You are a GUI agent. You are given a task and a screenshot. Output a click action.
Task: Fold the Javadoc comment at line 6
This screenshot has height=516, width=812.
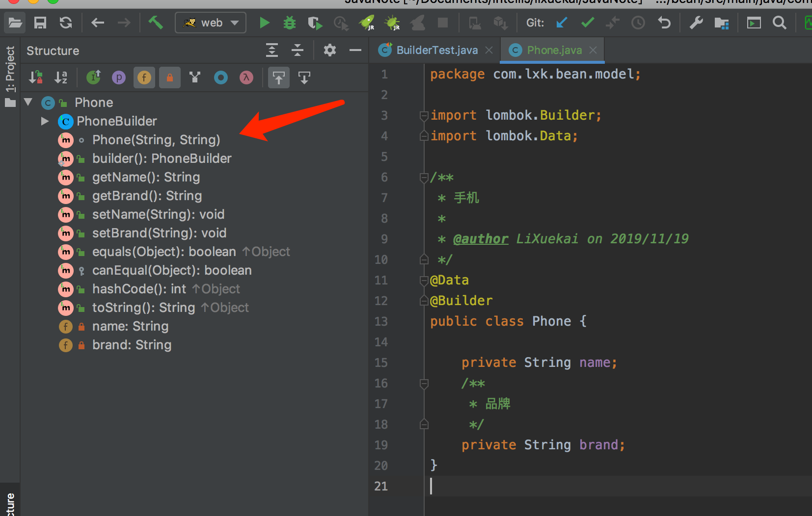[424, 178]
